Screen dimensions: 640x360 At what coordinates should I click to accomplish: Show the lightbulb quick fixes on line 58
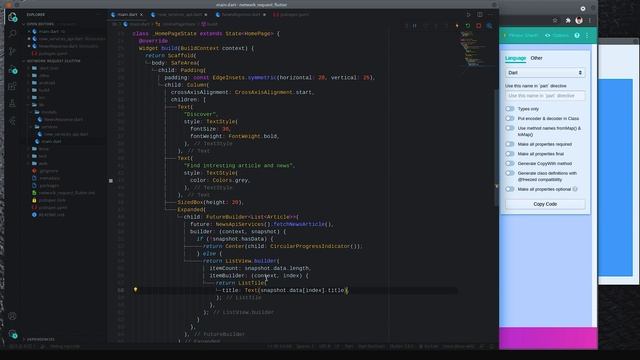[136, 290]
